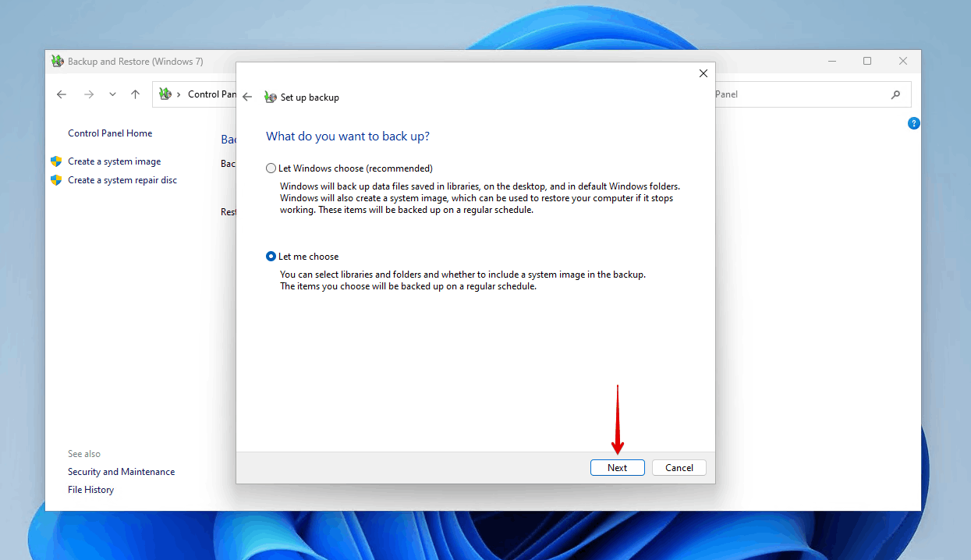Click the Backup and Restore icon in address bar
The image size is (971, 560).
point(165,94)
